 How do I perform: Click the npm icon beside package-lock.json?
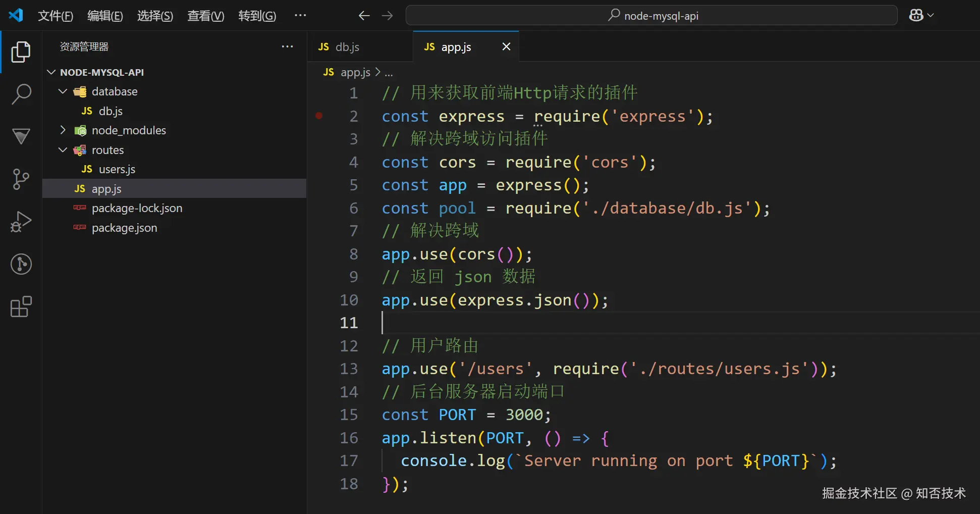(80, 208)
